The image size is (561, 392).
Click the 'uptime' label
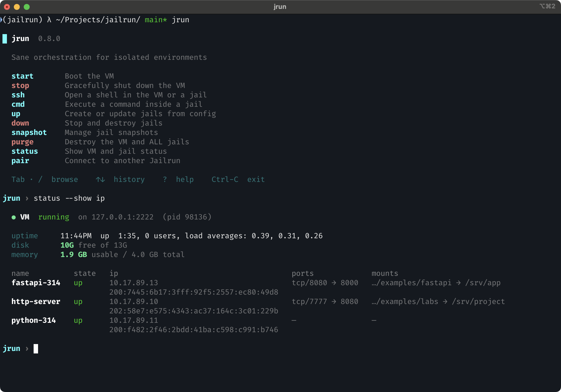click(25, 236)
